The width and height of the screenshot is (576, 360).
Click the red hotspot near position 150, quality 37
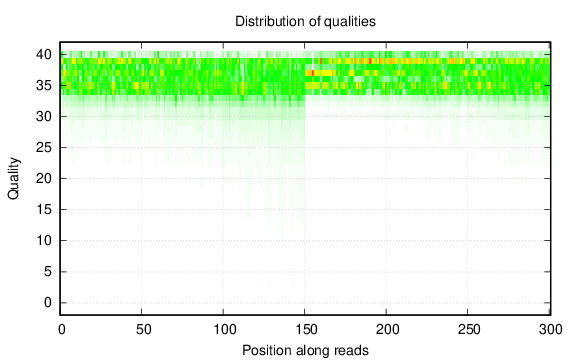point(313,73)
